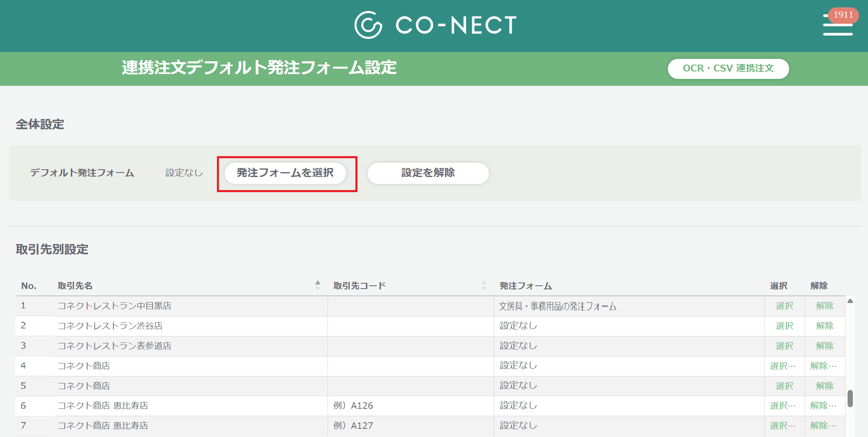Sort by 取引先名 column arrows

(x=318, y=285)
